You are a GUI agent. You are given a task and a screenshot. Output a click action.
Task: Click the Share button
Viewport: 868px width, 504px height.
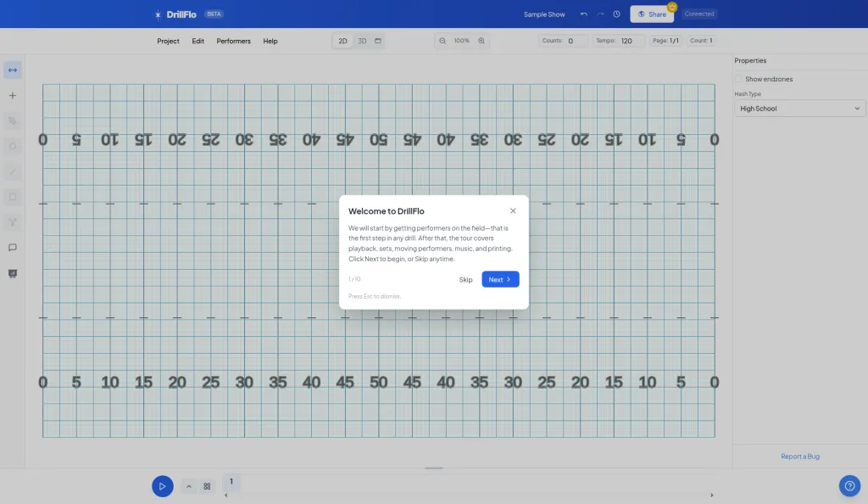click(x=652, y=14)
